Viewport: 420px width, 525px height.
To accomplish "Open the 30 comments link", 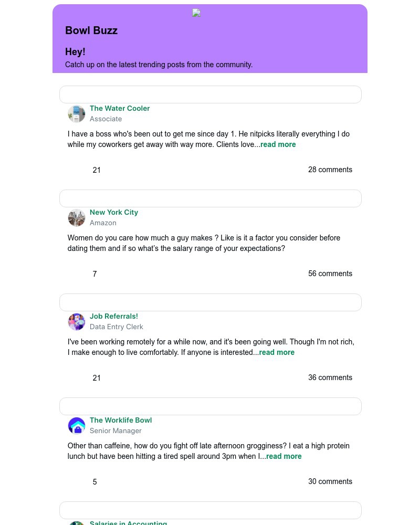I will tap(330, 482).
